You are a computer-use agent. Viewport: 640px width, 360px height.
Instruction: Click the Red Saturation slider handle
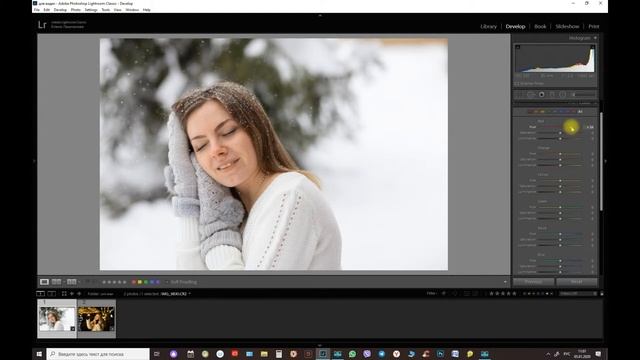tap(560, 133)
